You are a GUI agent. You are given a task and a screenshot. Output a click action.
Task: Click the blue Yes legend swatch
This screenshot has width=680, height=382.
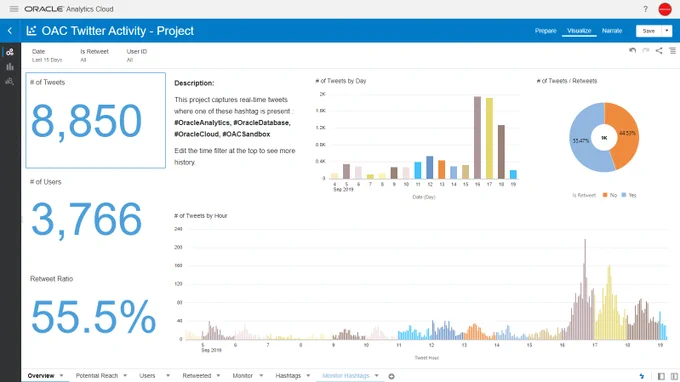[624, 195]
